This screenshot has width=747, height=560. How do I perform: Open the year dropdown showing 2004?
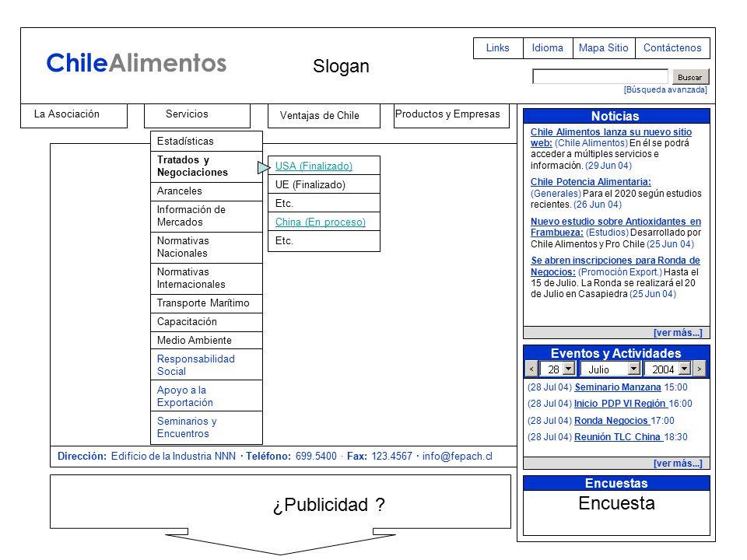coord(668,369)
